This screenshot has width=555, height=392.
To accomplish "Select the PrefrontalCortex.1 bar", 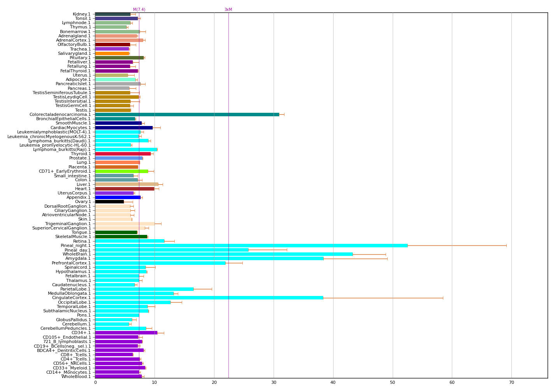I will [160, 263].
